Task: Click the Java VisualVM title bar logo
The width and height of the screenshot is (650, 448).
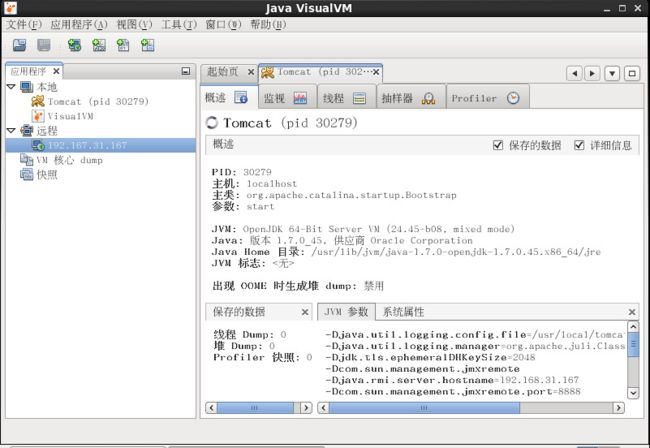Action: [x=11, y=8]
